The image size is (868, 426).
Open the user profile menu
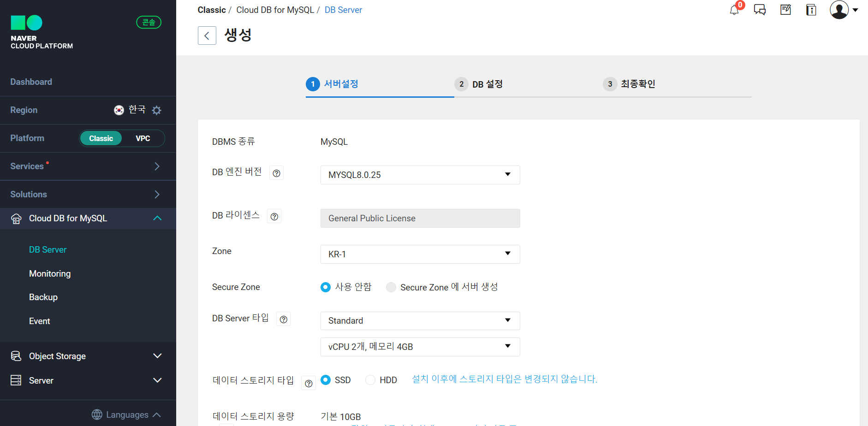point(839,10)
